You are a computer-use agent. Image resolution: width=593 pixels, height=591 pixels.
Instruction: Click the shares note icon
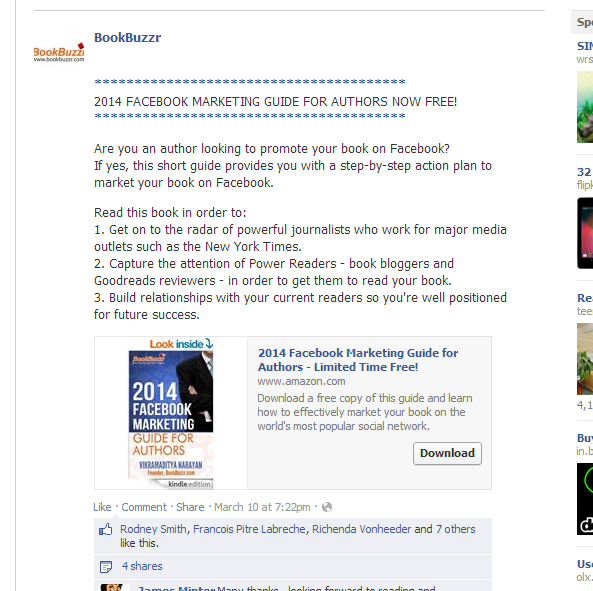106,566
